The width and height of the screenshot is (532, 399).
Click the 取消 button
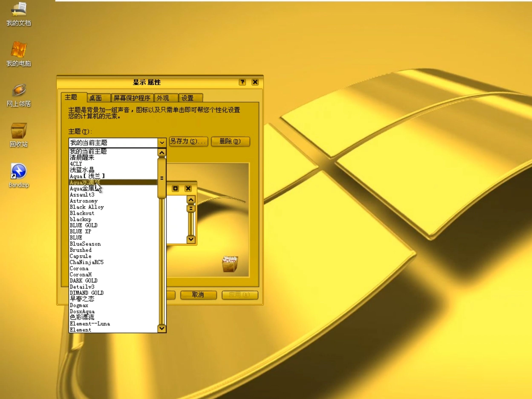(x=198, y=295)
